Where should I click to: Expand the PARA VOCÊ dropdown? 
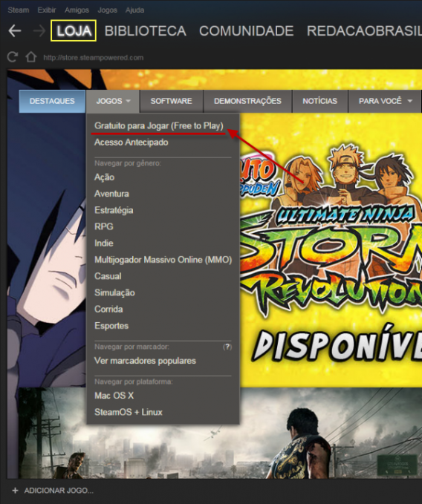385,101
